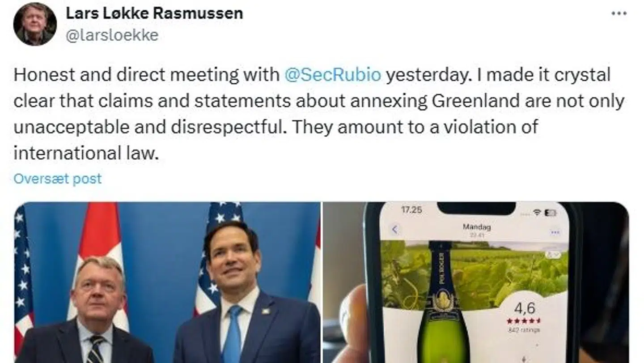This screenshot has width=644, height=363.
Task: Open the photo of the two men with flags
Action: pyautogui.click(x=167, y=282)
